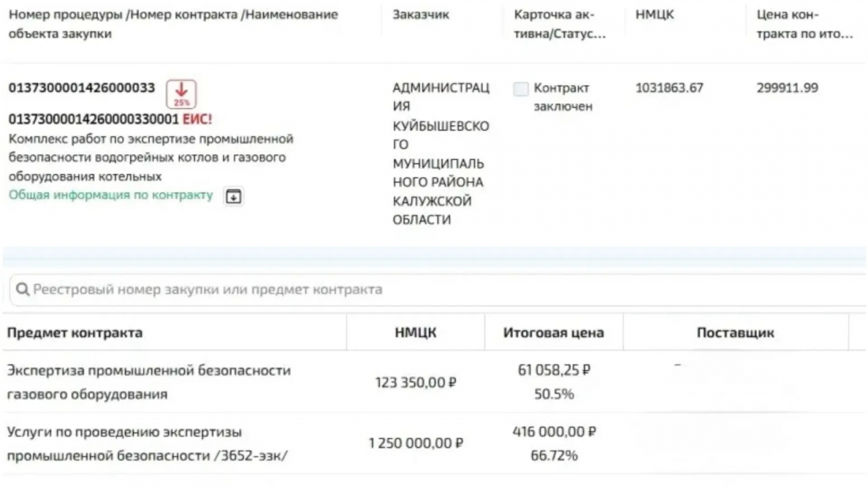Select row 'Услуги по проведению экспертизы /3652-эзк/'
This screenshot has height=488, width=868.
tap(434, 444)
